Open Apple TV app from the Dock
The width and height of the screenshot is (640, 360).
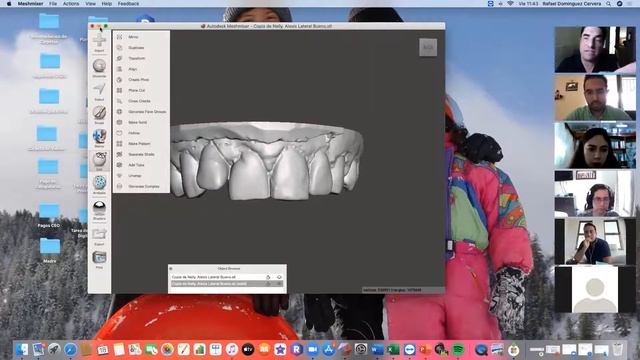(x=248, y=349)
